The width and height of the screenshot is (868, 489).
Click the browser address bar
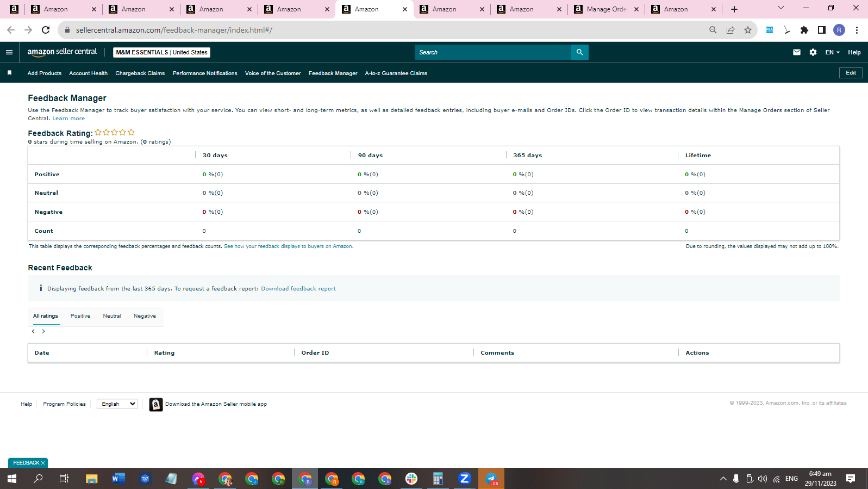(380, 30)
